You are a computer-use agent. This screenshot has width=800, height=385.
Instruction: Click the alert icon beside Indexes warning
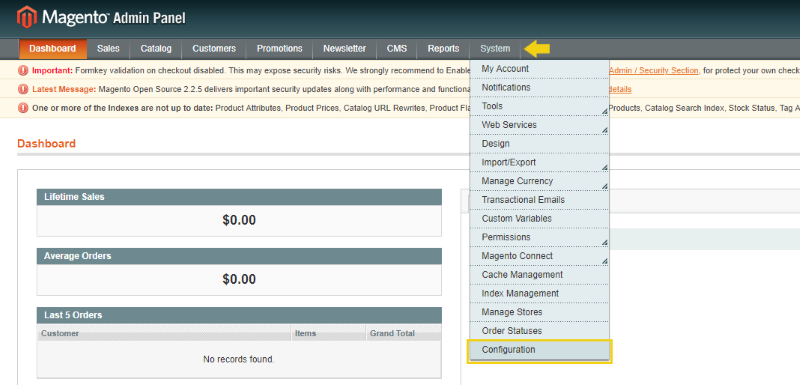click(23, 108)
